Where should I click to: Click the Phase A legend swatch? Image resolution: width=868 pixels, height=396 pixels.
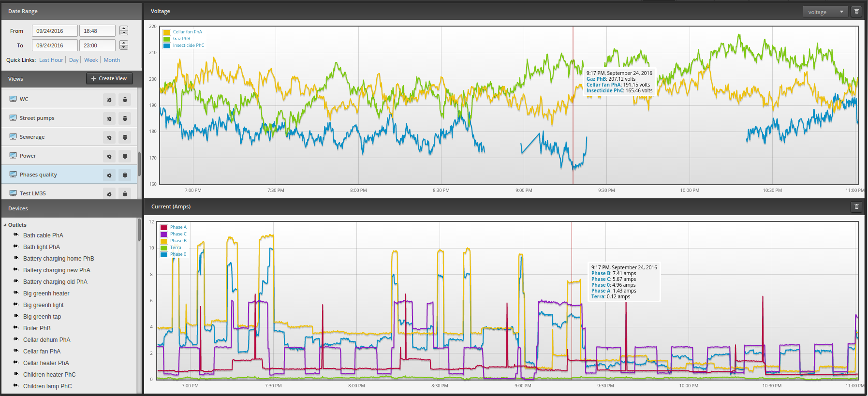point(164,227)
